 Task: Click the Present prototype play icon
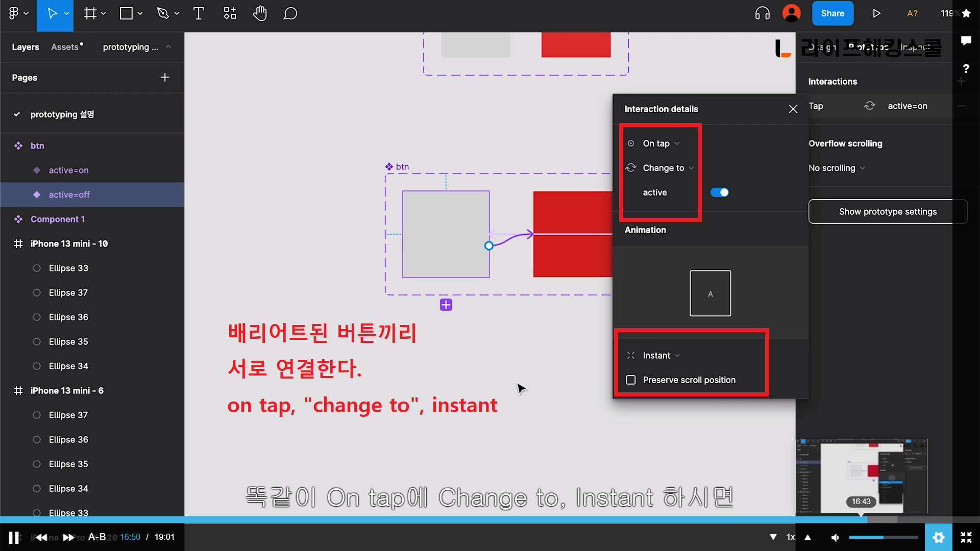[876, 14]
